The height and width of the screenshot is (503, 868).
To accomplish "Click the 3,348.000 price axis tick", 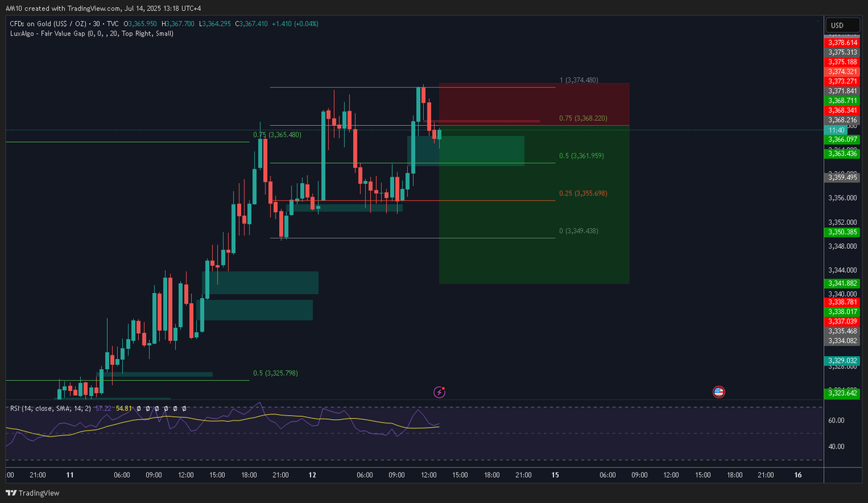I will 843,246.
